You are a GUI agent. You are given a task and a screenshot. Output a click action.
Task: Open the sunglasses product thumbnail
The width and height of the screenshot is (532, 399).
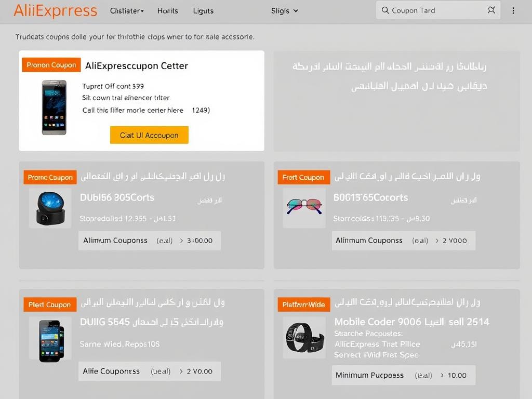tap(304, 207)
